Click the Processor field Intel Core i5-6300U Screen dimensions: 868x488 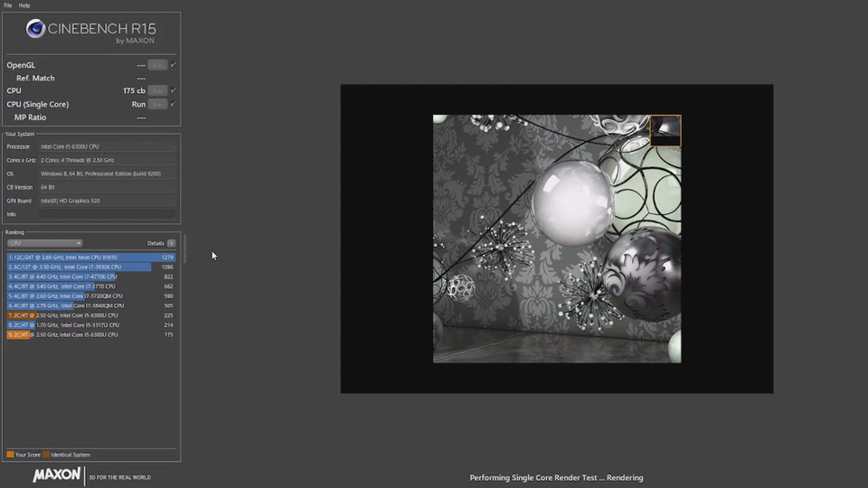(x=107, y=146)
